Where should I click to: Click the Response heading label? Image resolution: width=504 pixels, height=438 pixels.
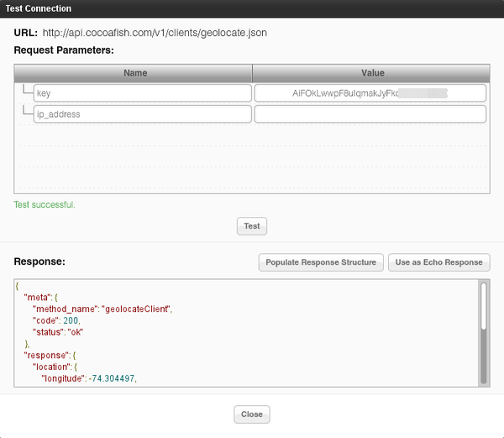tap(39, 261)
